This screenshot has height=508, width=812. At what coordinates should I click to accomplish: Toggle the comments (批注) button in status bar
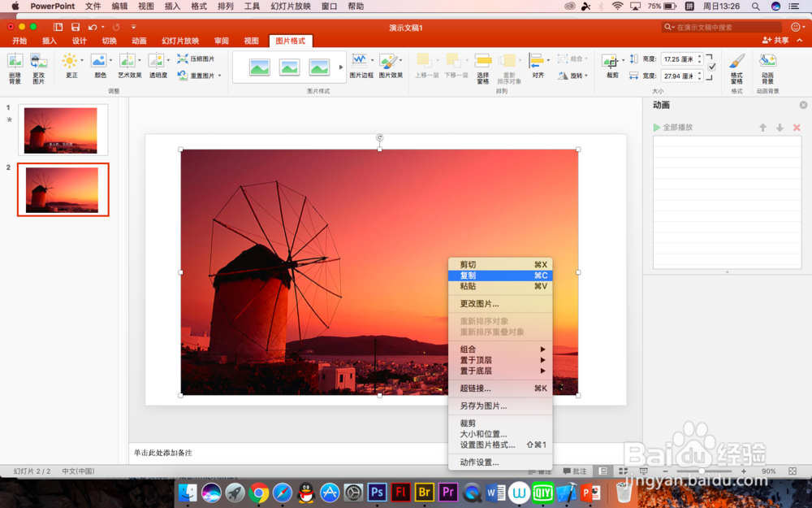(575, 471)
